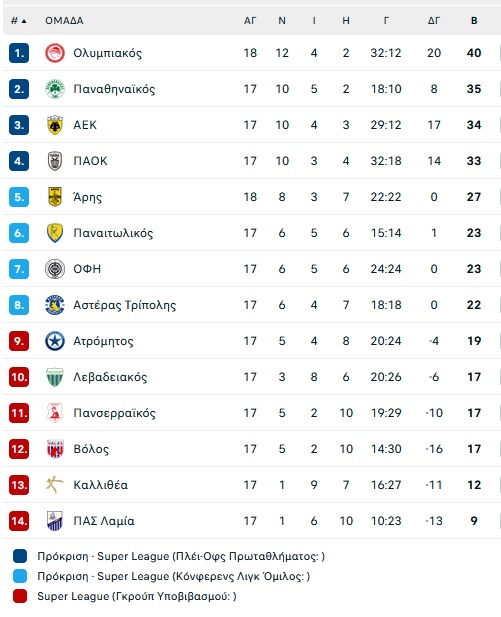501x617 pixels.
Task: Select the ΟΦΗ circular crest
Action: pos(55,269)
